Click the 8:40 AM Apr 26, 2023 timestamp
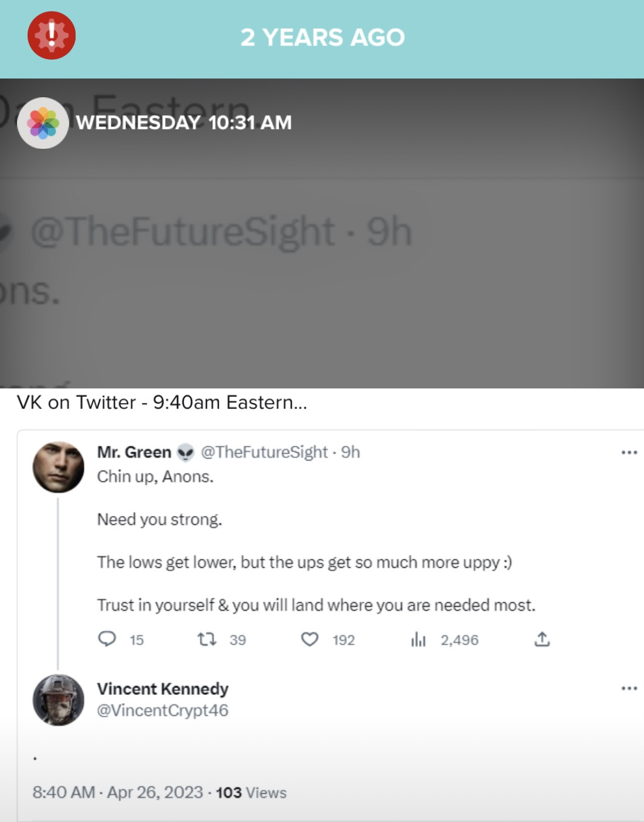 click(117, 793)
